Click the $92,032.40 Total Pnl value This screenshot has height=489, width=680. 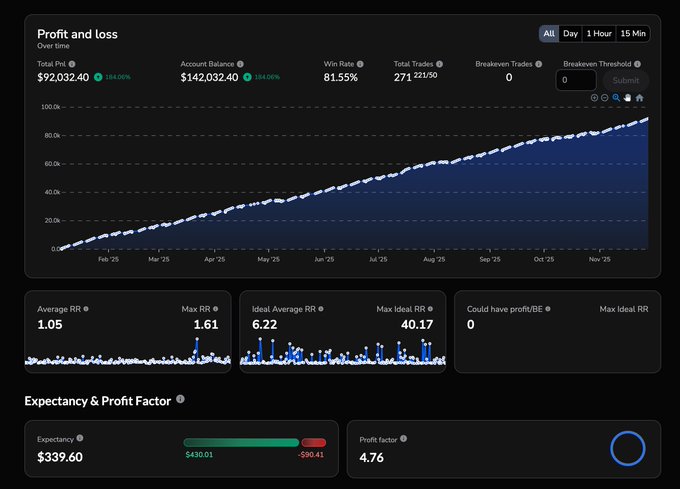click(63, 78)
